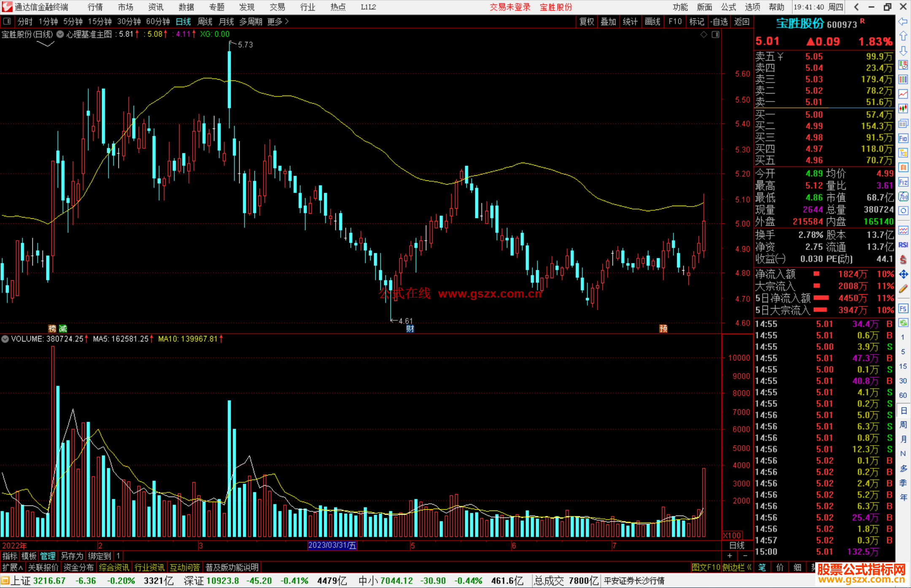Open the 心理基准主图 indicator dropdown arrow
The width and height of the screenshot is (911, 588).
[60, 34]
